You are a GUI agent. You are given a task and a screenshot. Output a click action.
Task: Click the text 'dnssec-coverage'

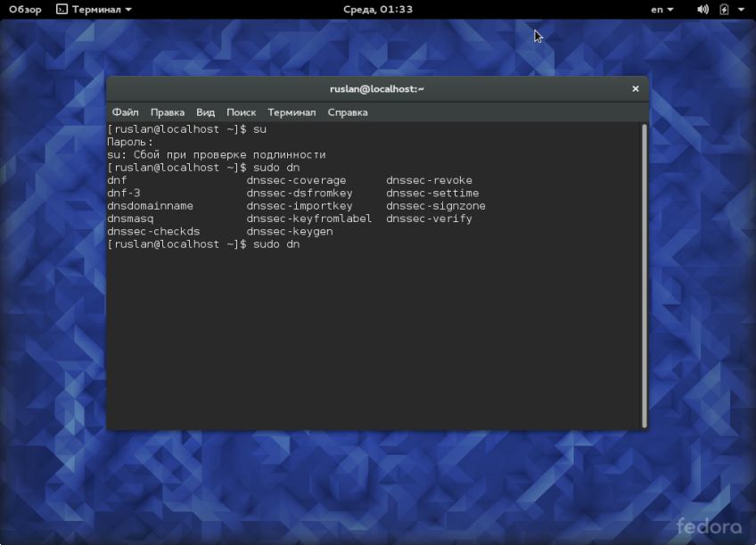[x=296, y=180]
